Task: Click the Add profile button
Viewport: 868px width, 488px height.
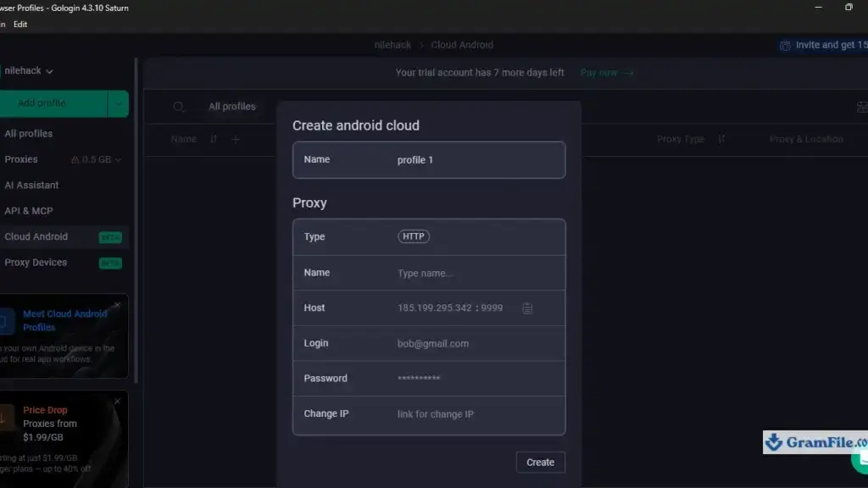Action: (x=53, y=103)
